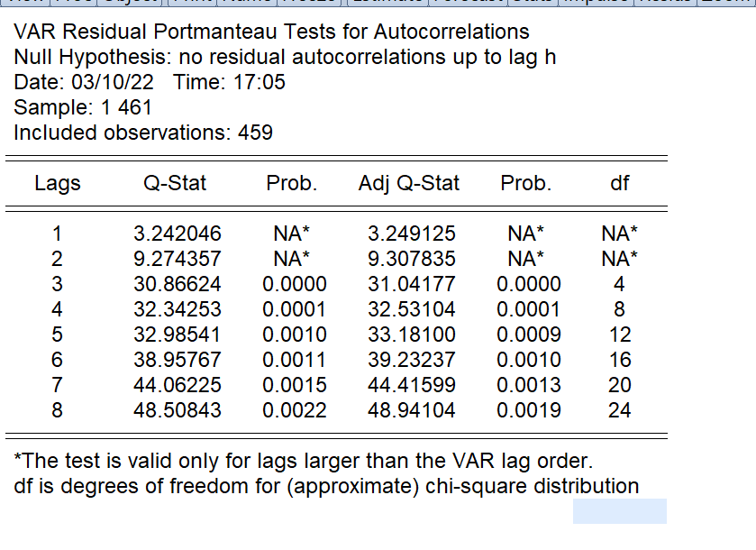This screenshot has width=756, height=550.
Task: Click the Adj Q-Stat value 31.04177
Action: tap(411, 284)
